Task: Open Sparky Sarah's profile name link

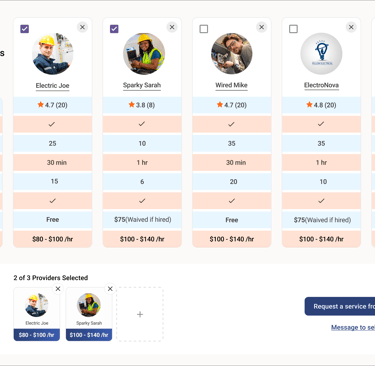Action: click(142, 85)
